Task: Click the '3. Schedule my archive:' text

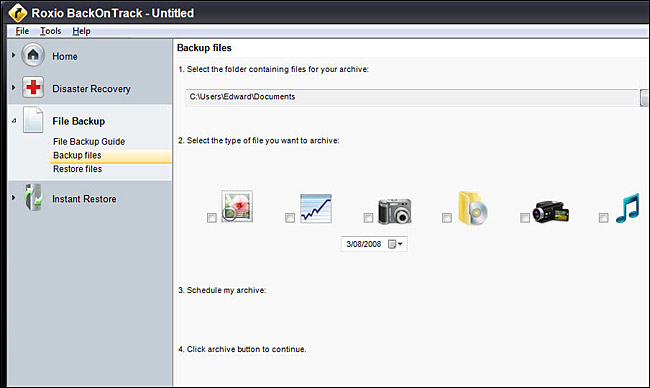Action: (222, 290)
